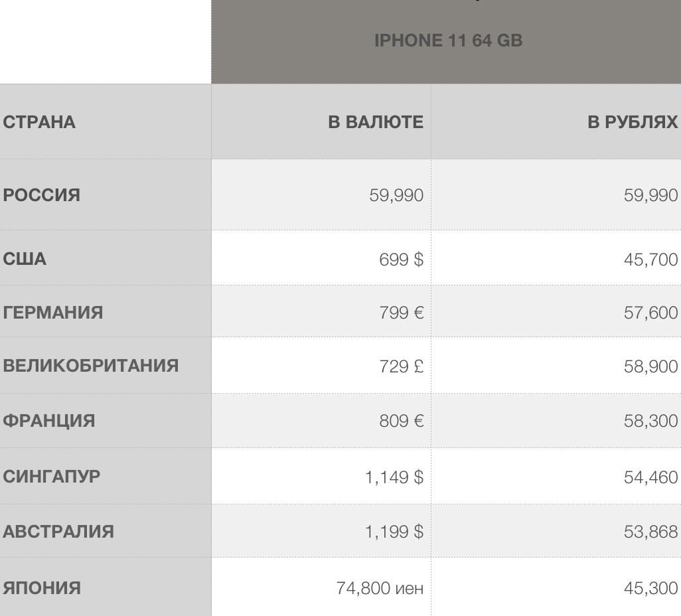Click the 45,700 rubles cell
Screen dimensions: 681x616
pos(650,259)
